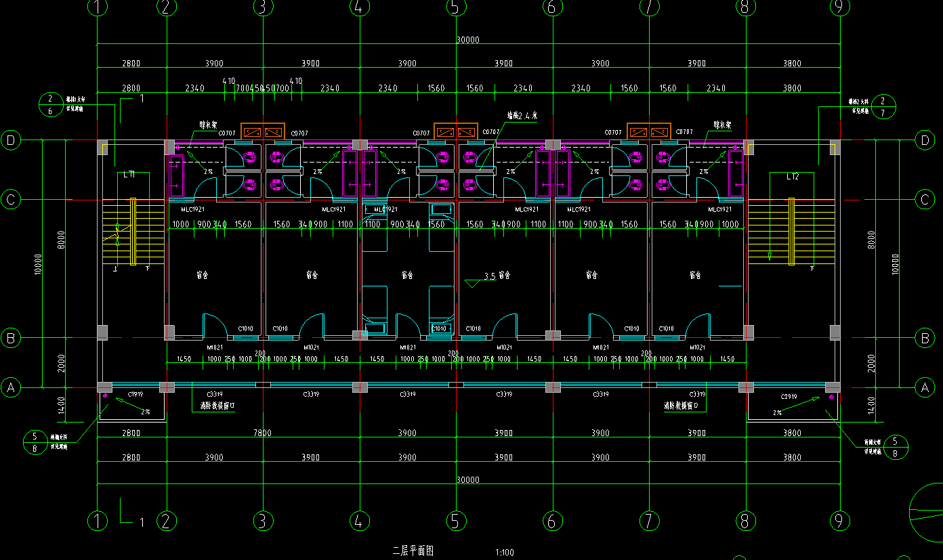The width and height of the screenshot is (943, 560).
Task: Click the 1450 dimension just right of axis 7
Action: 727,359
